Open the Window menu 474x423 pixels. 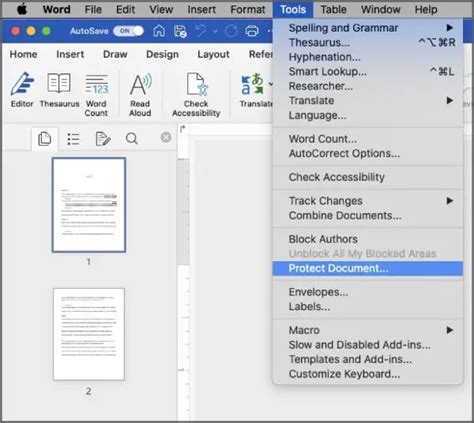tap(381, 9)
